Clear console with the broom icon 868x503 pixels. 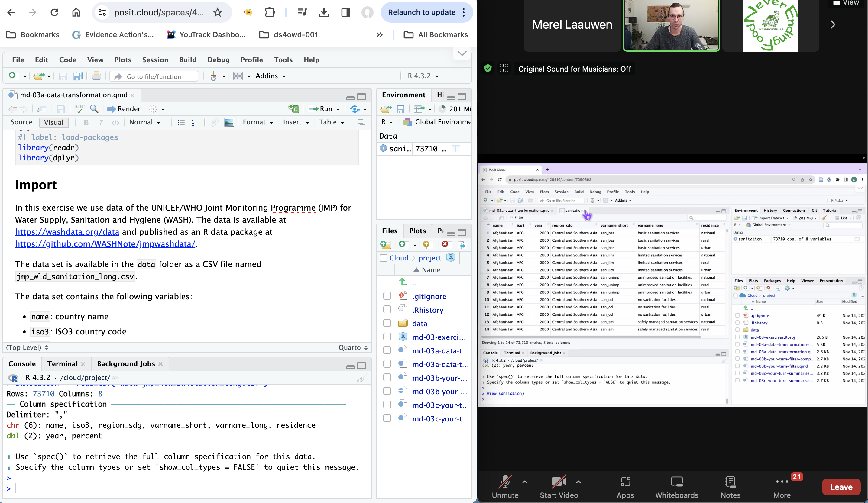point(362,378)
